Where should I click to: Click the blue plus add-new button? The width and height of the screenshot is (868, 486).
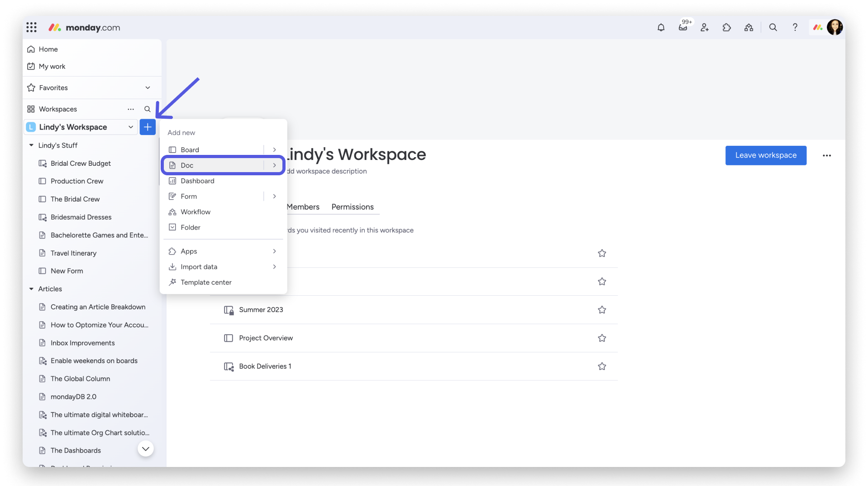pos(148,127)
